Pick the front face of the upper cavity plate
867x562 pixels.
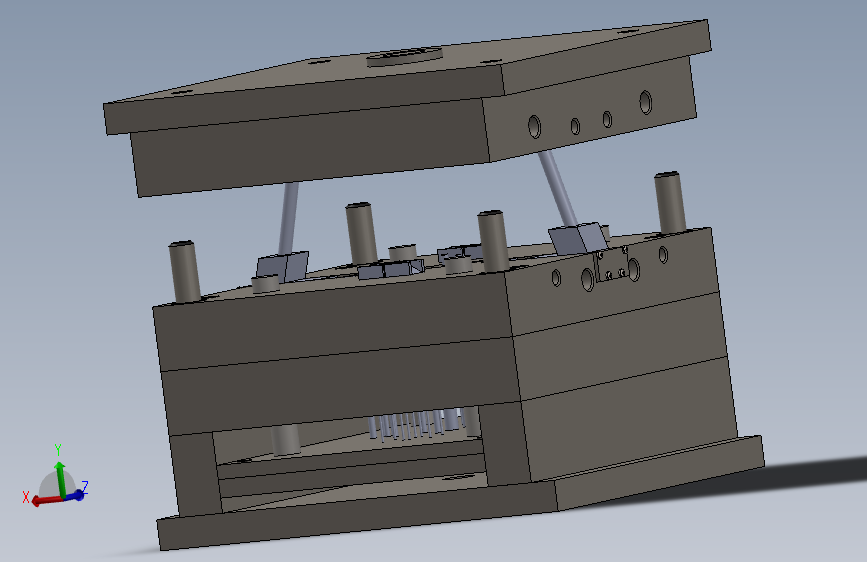[310, 148]
